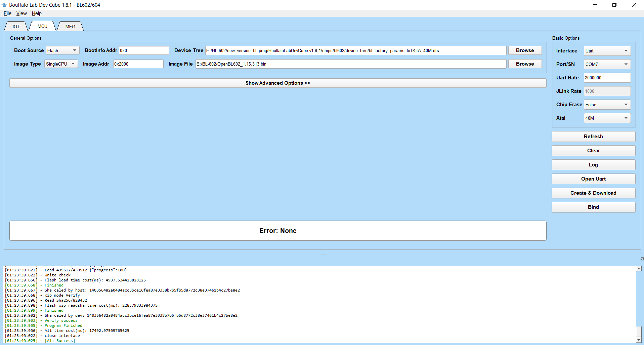Open the Port/SN dropdown showing COM7
Image resolution: width=644 pixels, height=345 pixels.
[607, 64]
